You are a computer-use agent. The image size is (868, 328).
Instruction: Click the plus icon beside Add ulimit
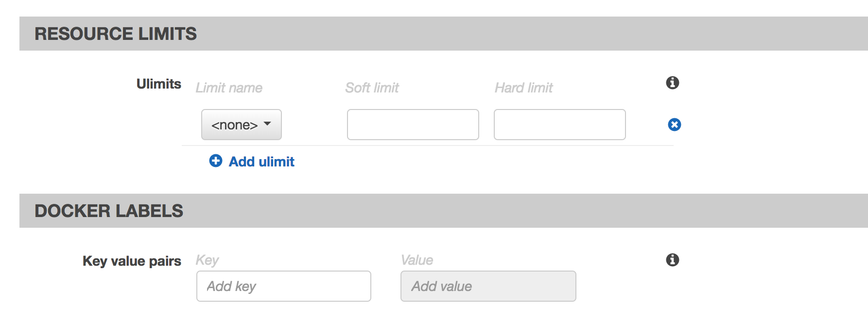click(216, 161)
